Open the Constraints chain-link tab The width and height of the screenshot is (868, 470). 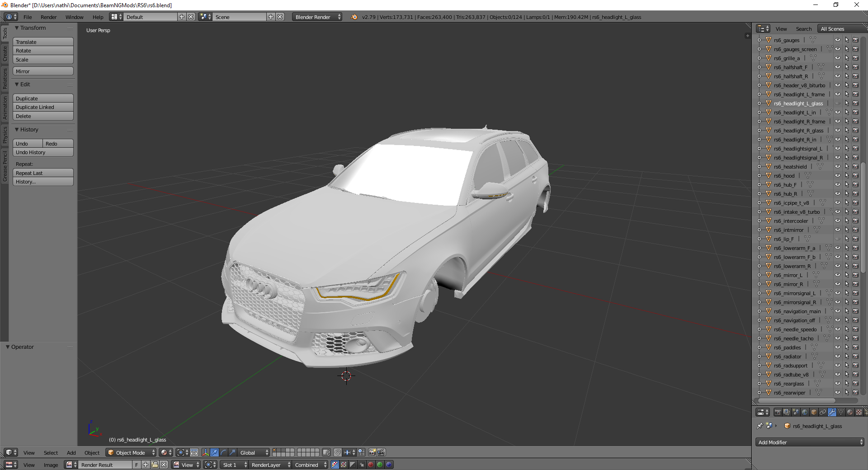point(823,412)
